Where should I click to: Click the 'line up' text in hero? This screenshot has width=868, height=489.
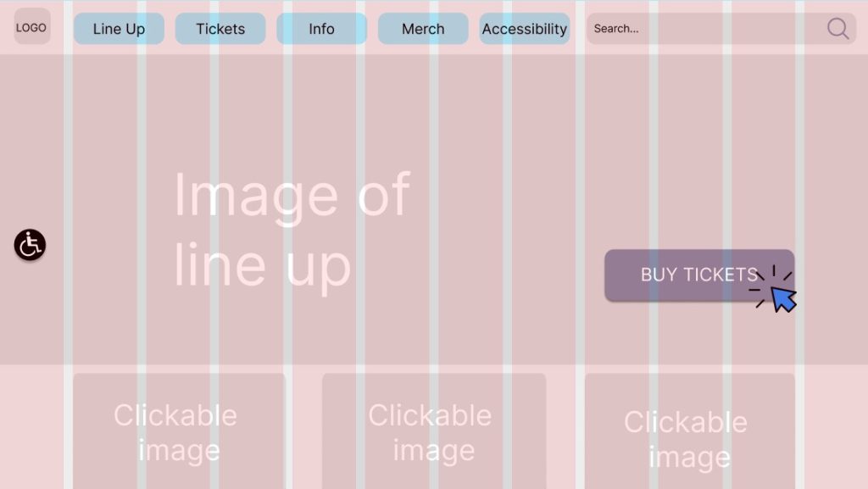point(262,264)
